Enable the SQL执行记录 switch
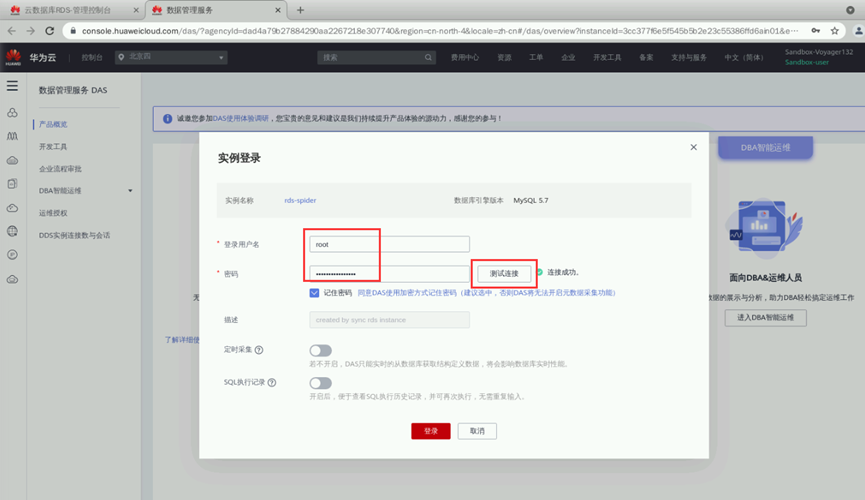865x500 pixels. (321, 383)
